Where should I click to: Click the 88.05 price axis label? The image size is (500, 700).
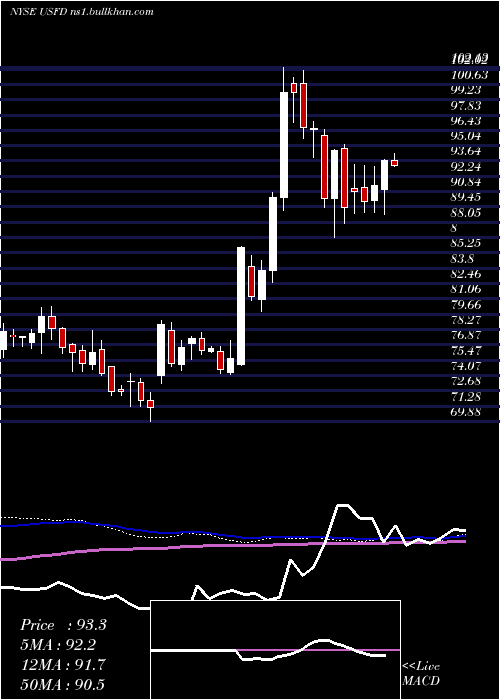click(x=466, y=212)
